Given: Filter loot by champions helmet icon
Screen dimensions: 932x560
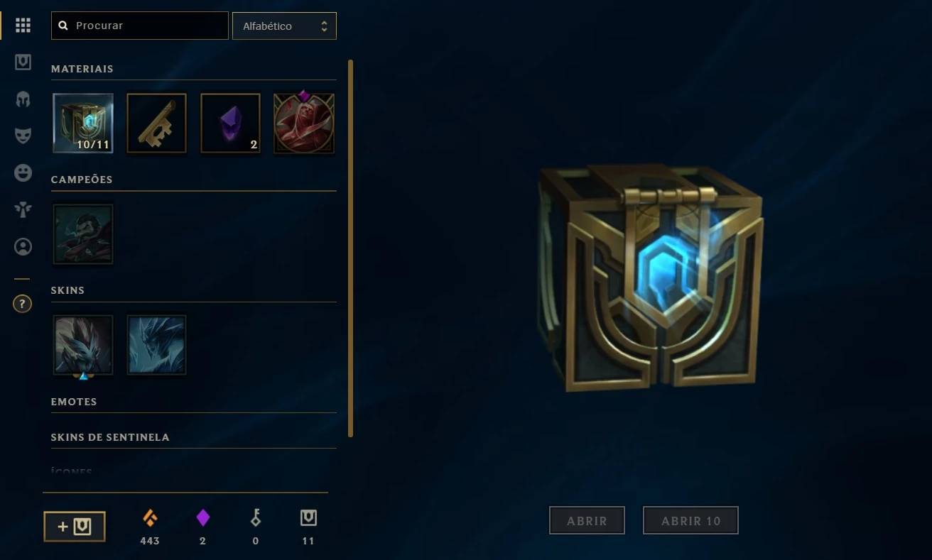Looking at the screenshot, I should tap(23, 99).
